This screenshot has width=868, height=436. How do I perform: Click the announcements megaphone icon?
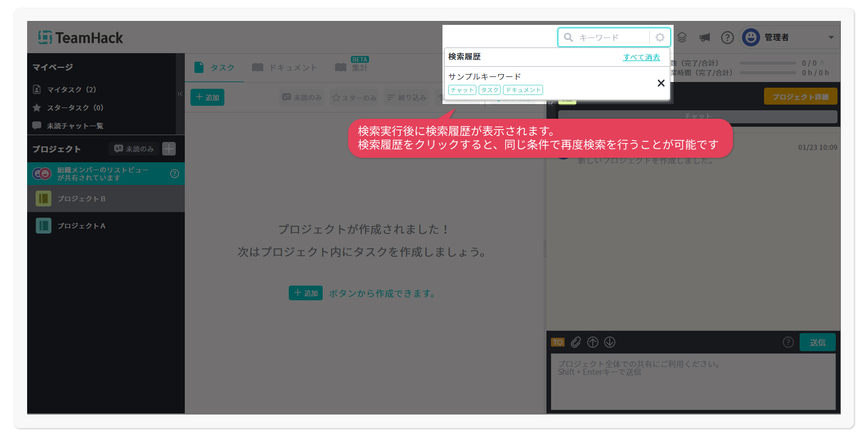point(705,38)
